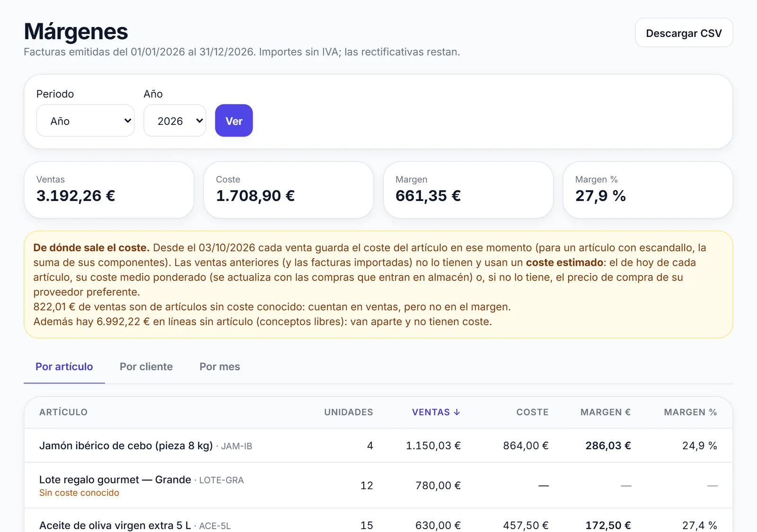This screenshot has height=532, width=757.
Task: Select the Jamón ibérico de cebo row name
Action: tap(126, 445)
